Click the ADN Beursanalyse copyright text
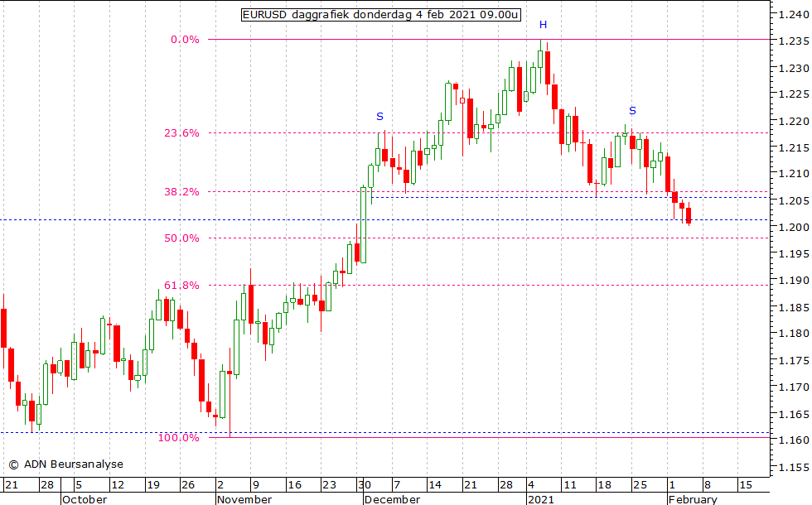 [65, 464]
